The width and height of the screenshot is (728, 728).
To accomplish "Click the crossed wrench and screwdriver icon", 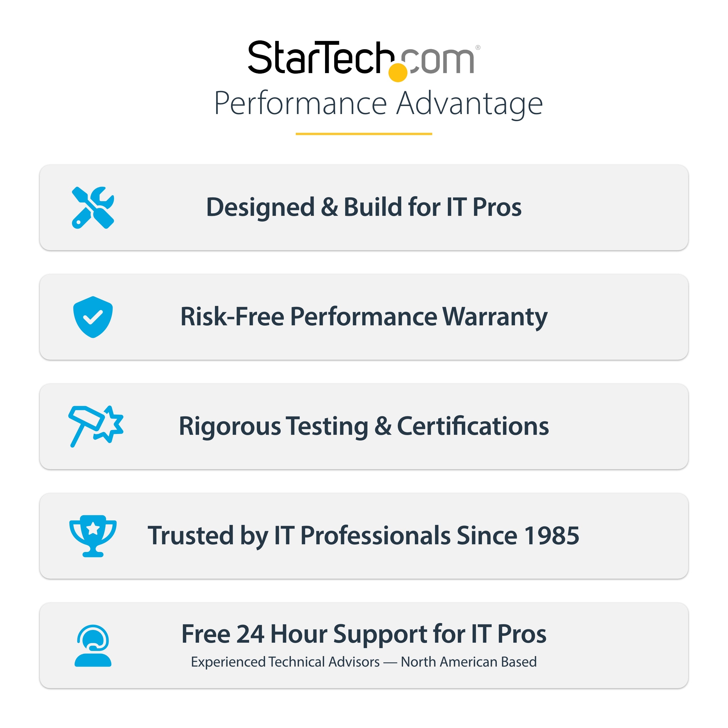I will pos(93,208).
